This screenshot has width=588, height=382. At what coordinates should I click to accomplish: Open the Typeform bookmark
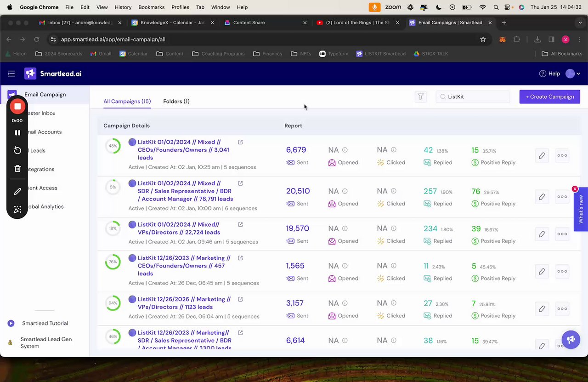334,54
